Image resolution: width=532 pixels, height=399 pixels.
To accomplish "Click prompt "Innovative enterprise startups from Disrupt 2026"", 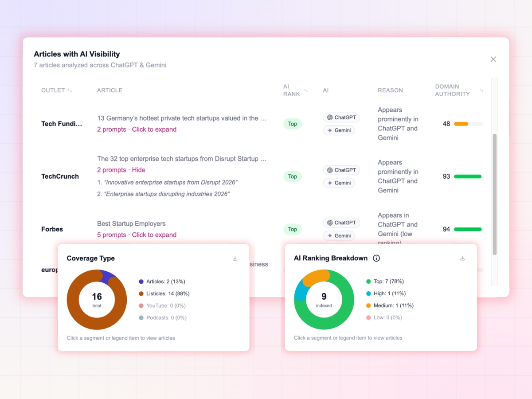I will pos(171,182).
